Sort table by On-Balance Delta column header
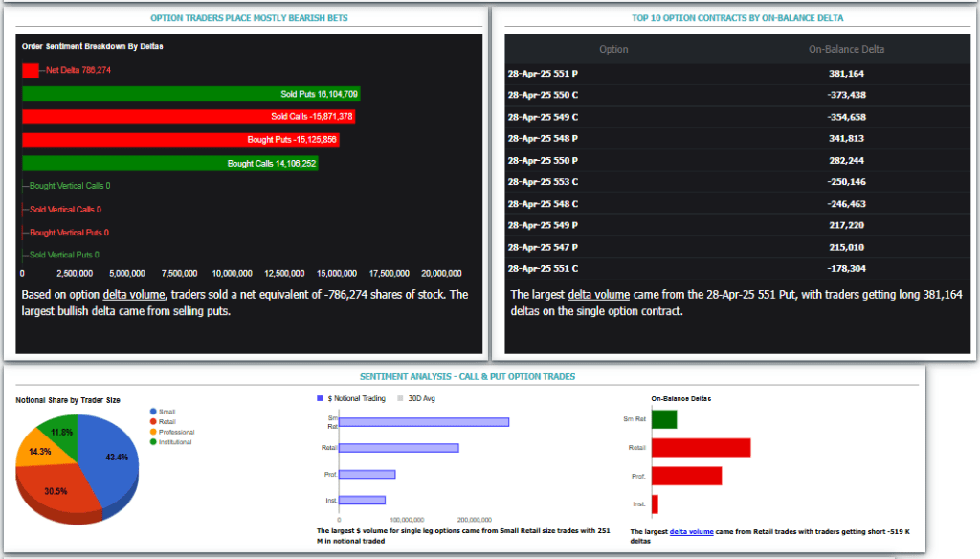Screen dimensions: 980x559 click(x=846, y=49)
